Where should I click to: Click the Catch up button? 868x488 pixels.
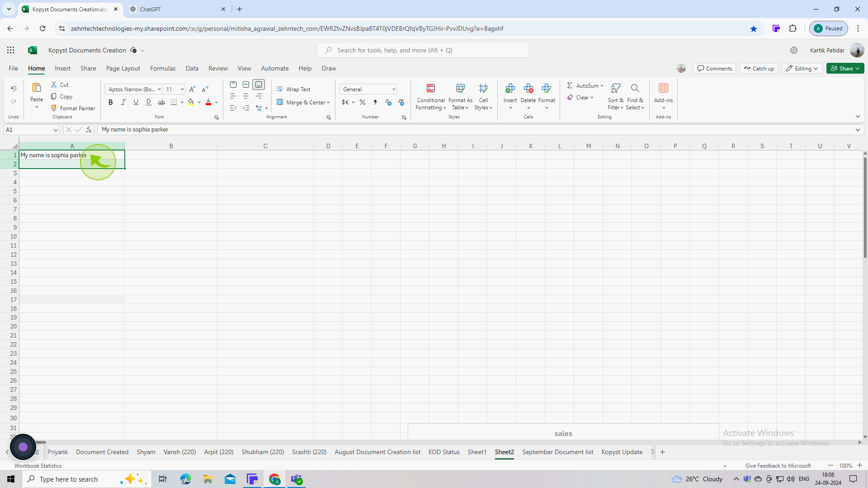[x=759, y=68]
